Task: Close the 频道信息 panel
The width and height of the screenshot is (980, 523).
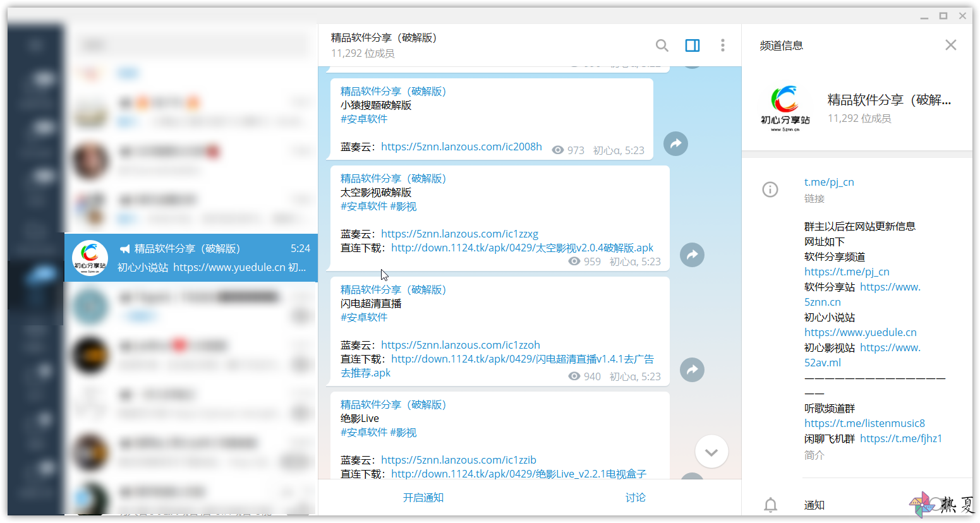Action: (950, 45)
